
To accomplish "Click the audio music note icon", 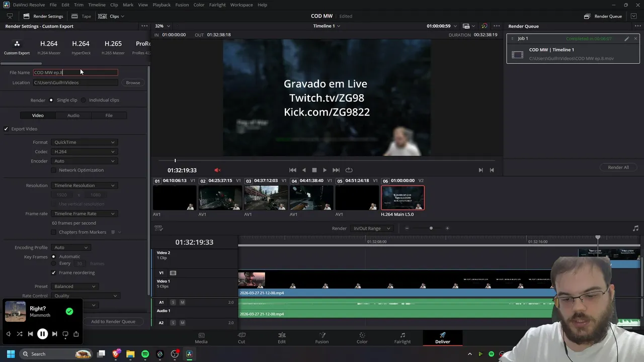I will pyautogui.click(x=635, y=228).
